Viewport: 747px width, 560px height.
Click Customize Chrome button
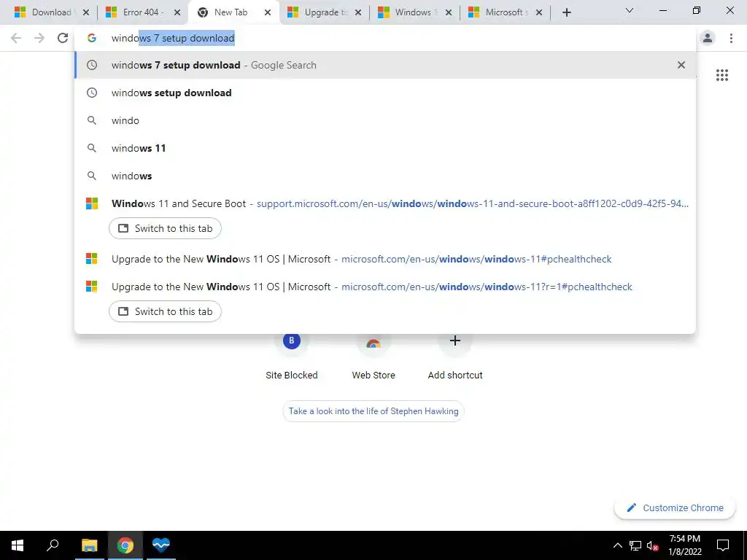click(675, 507)
